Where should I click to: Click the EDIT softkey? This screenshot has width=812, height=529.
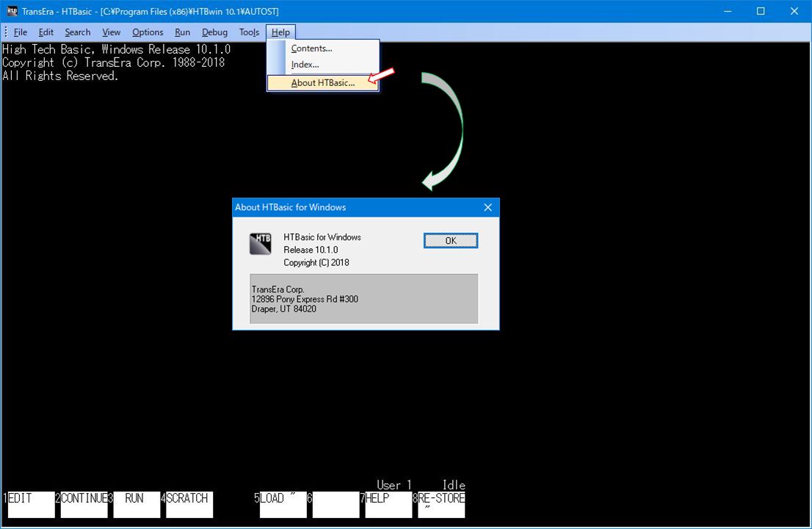pyautogui.click(x=31, y=505)
